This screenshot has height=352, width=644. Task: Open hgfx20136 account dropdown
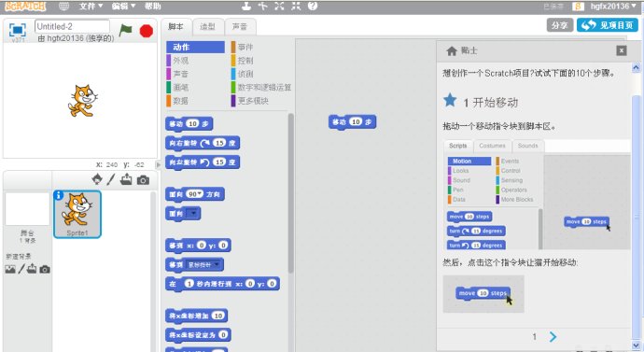(x=613, y=7)
